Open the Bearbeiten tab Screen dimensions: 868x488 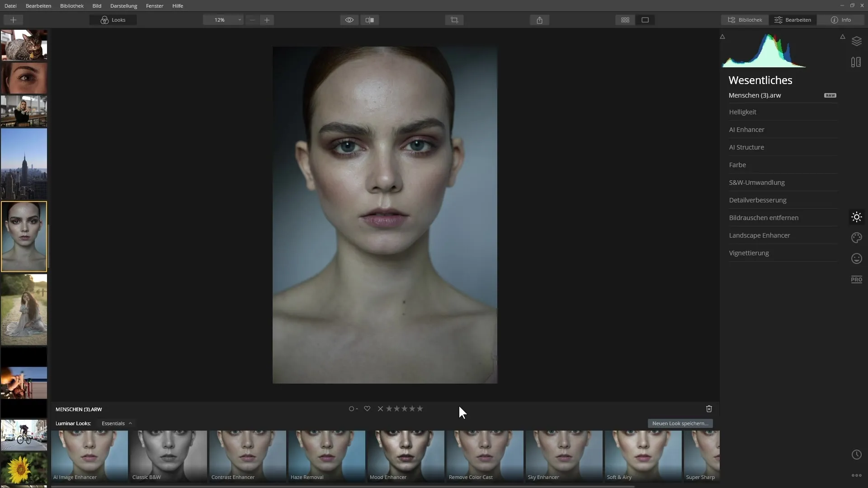tap(793, 20)
